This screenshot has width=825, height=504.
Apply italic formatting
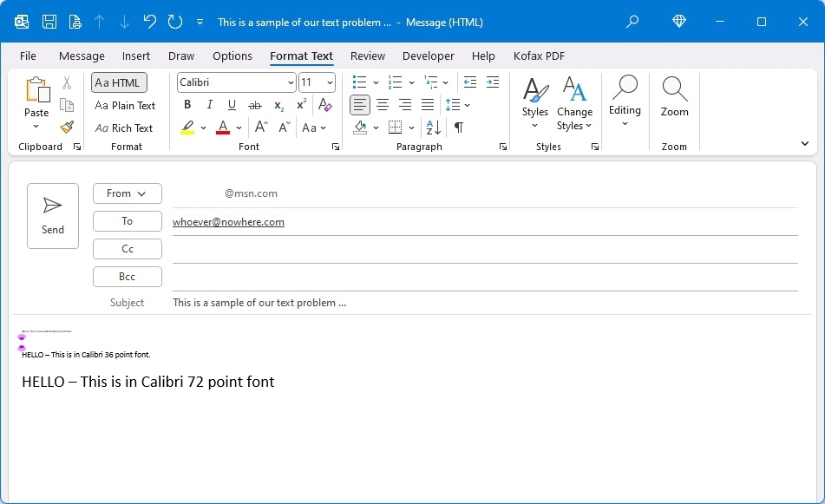click(209, 104)
